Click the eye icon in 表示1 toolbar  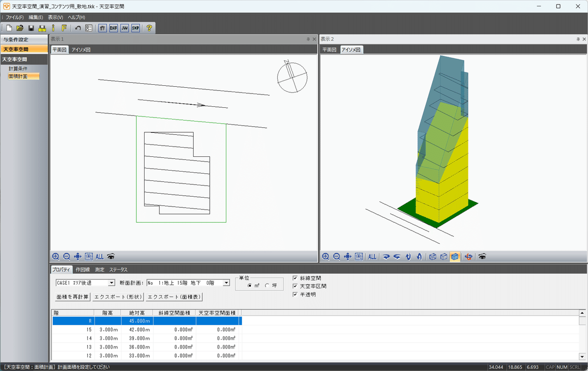tap(111, 256)
